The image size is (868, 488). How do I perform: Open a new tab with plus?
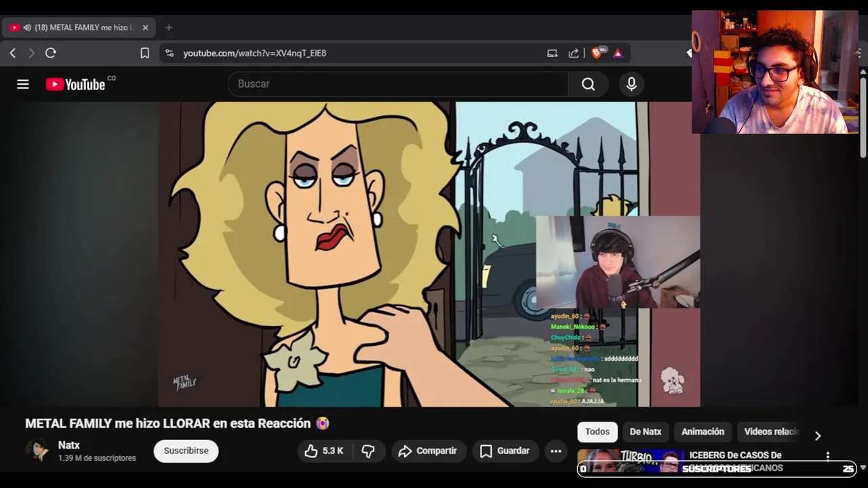[169, 28]
